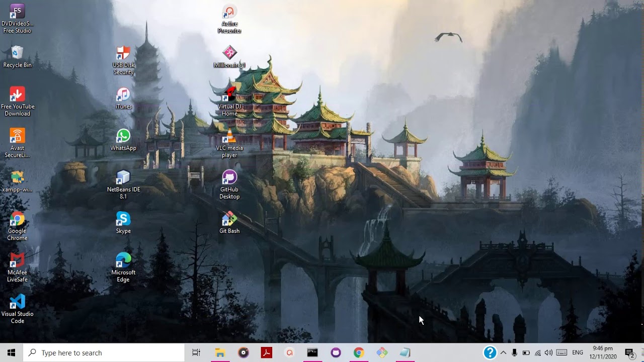Open the light blue notepad app on taskbar
This screenshot has width=644, height=362.
click(x=405, y=352)
